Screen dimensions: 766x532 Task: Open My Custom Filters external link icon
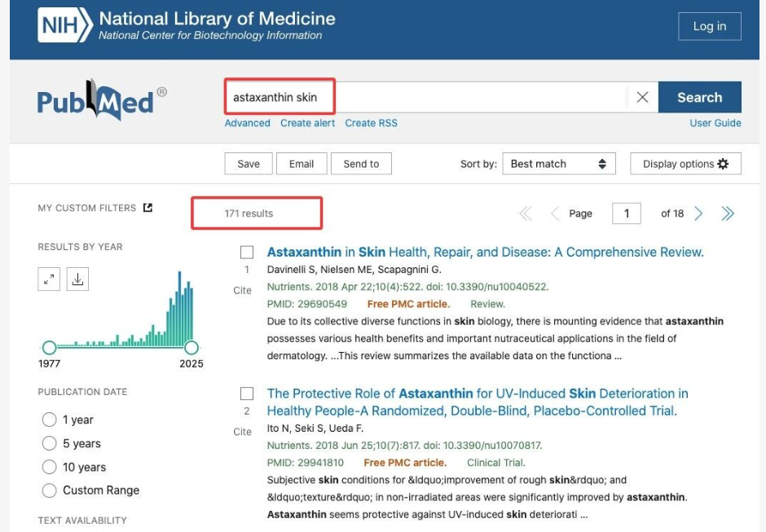[x=147, y=208]
